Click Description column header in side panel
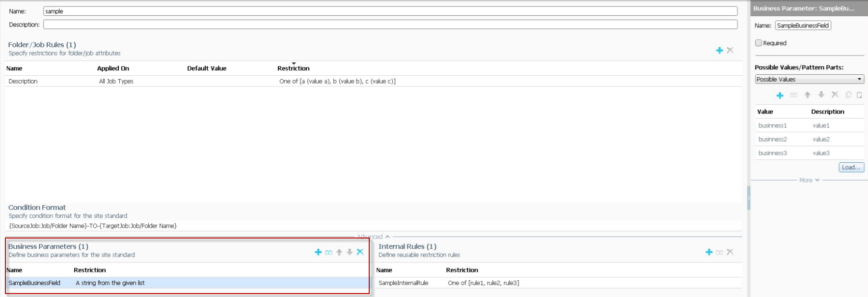The height and width of the screenshot is (297, 868). (828, 112)
